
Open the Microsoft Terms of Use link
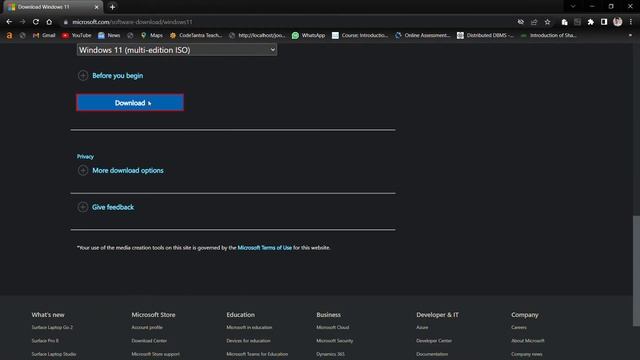click(x=264, y=247)
